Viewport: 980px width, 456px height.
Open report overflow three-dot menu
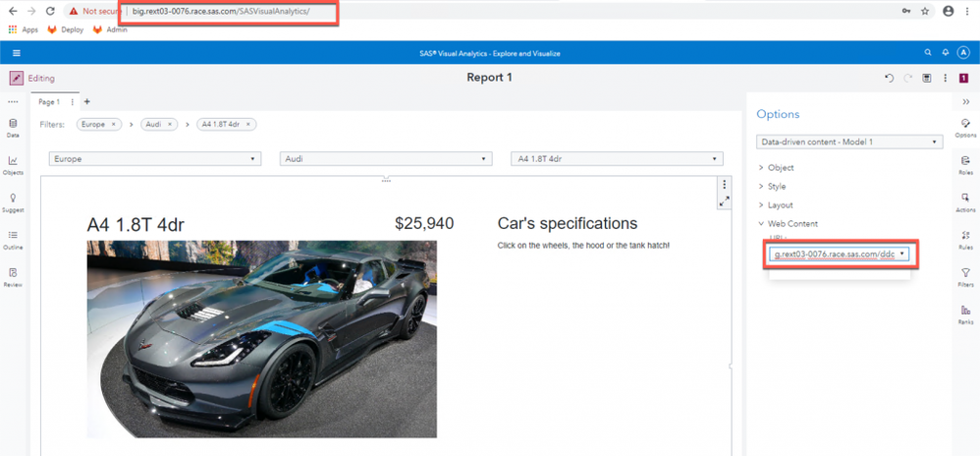tap(946, 79)
